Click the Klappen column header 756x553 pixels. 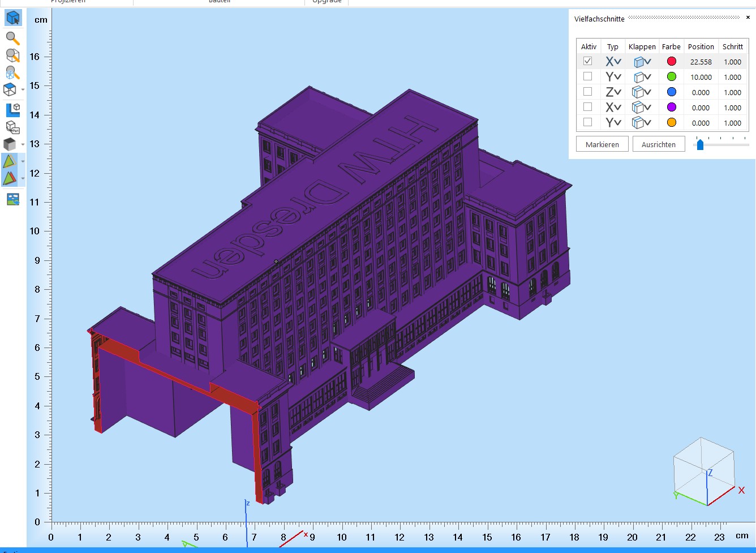pos(642,46)
